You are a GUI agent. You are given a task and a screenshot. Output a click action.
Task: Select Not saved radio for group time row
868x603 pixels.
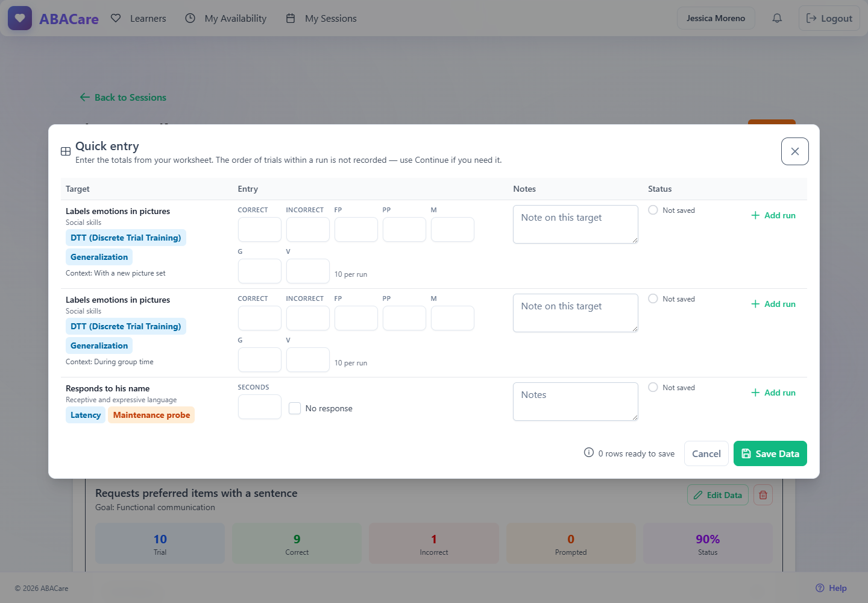pos(653,298)
